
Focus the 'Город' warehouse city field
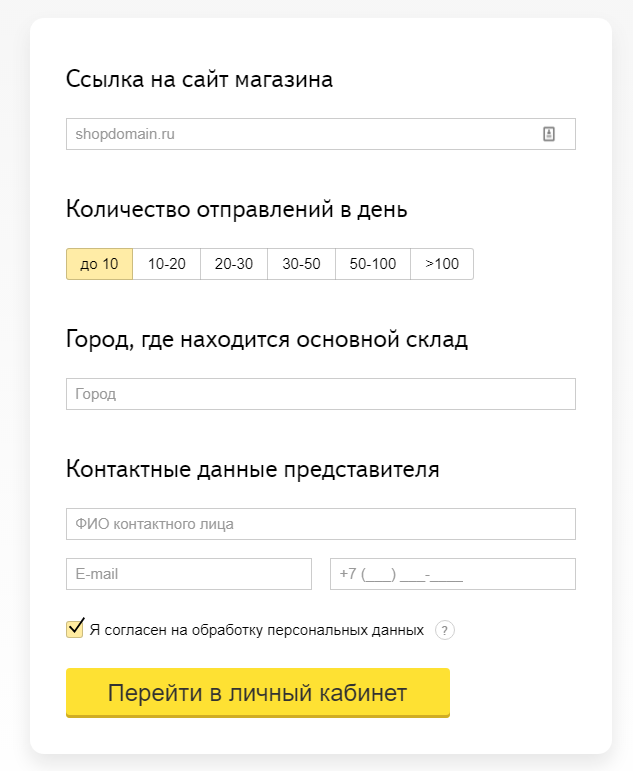[320, 394]
